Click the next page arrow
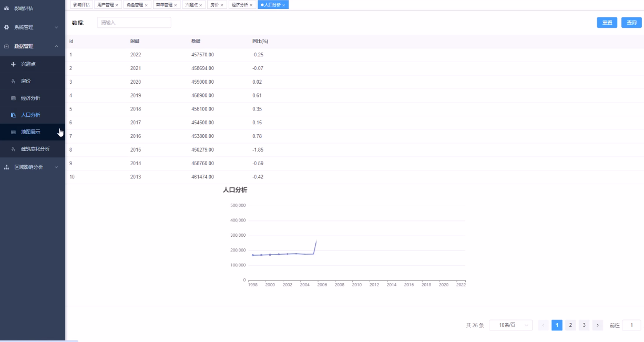Image resolution: width=644 pixels, height=342 pixels. (x=597, y=325)
